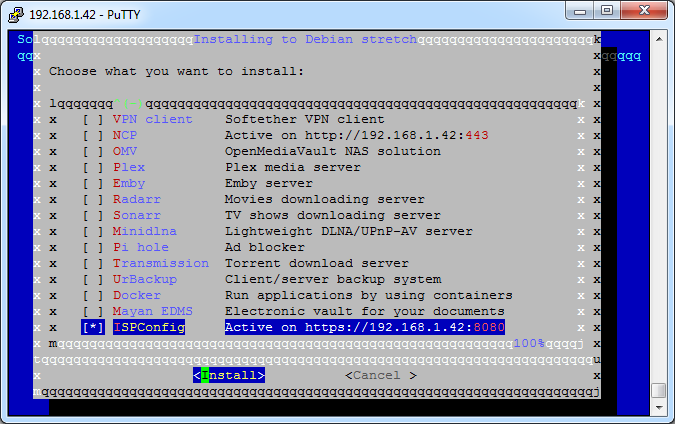Click the 100% scroll position indicator
Image resolution: width=675 pixels, height=424 pixels.
(529, 344)
